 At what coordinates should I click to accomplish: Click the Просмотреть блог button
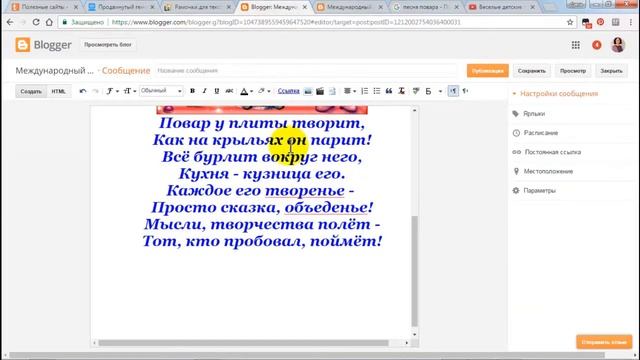[x=108, y=44]
